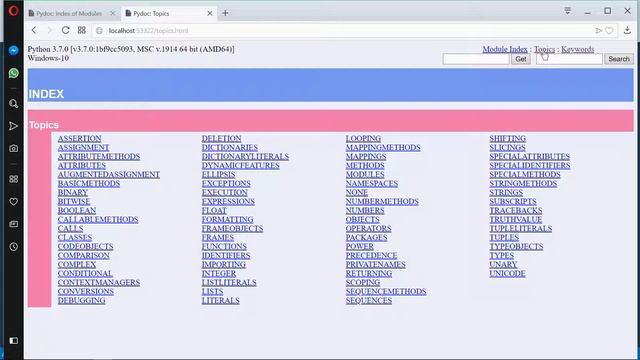Open the Module Index link
This screenshot has width=640, height=360.
505,49
